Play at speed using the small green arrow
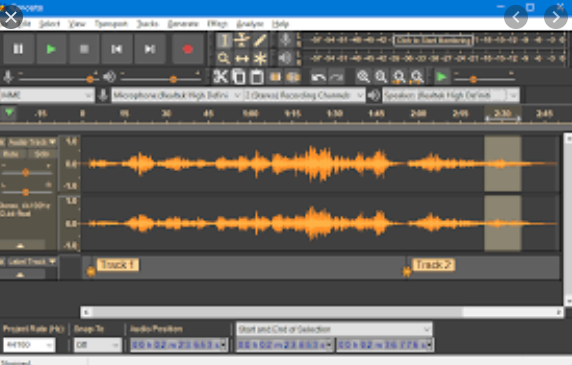Viewport: 572px width, 365px height. coord(442,77)
